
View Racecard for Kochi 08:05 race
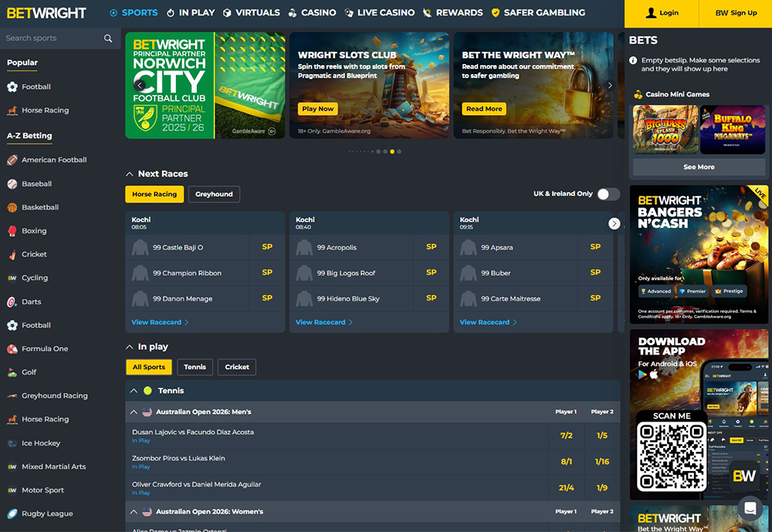(160, 322)
